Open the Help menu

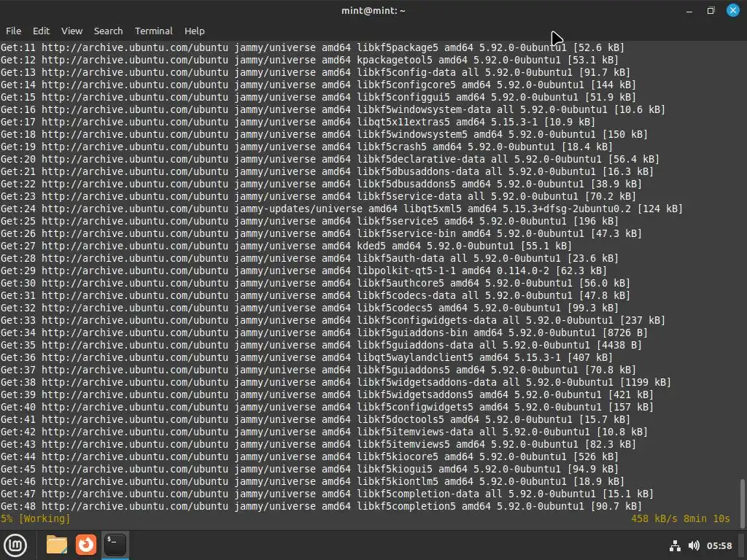coord(194,31)
